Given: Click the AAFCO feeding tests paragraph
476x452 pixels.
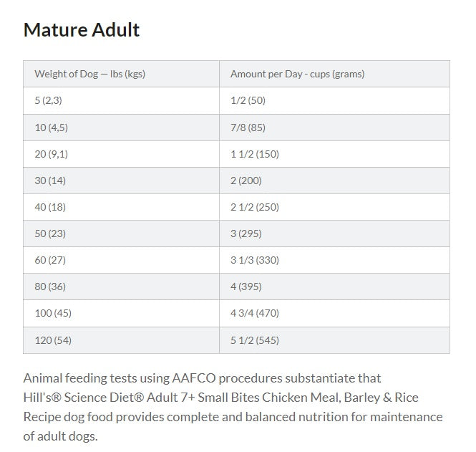Looking at the screenshot, I should pyautogui.click(x=233, y=407).
